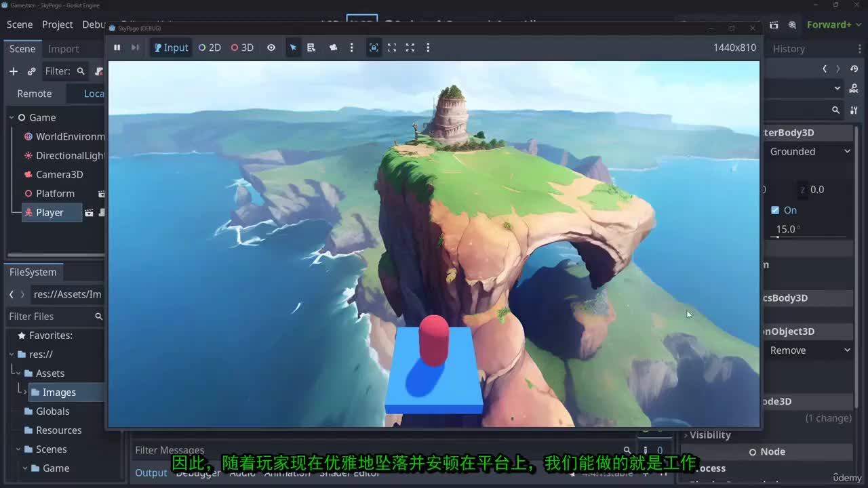Screen dimensions: 868x488
Task: Expand the Images folder
Action: click(x=26, y=392)
